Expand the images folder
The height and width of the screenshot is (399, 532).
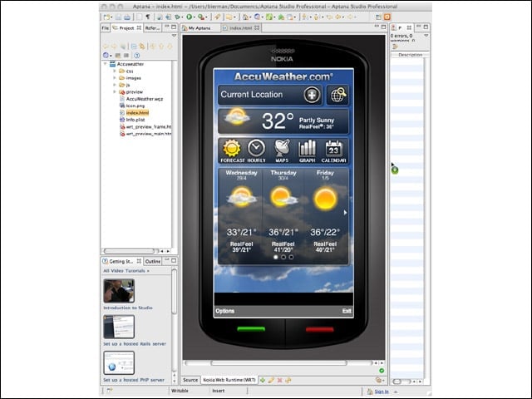[115, 78]
